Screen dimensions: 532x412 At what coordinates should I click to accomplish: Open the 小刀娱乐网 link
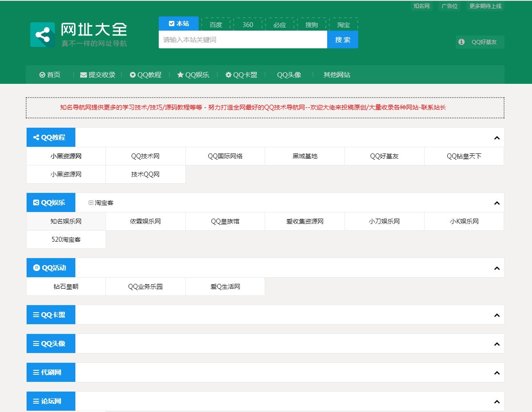[384, 221]
